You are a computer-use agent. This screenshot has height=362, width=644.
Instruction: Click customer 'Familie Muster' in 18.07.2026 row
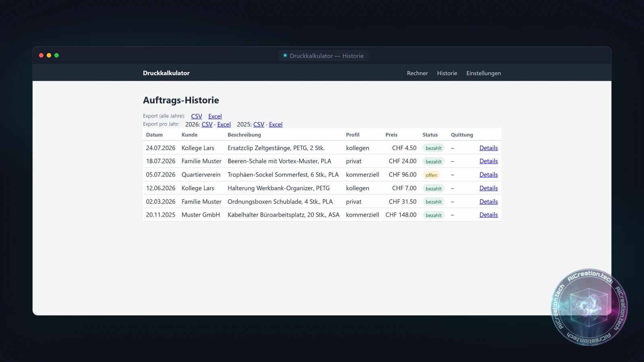[x=201, y=161]
